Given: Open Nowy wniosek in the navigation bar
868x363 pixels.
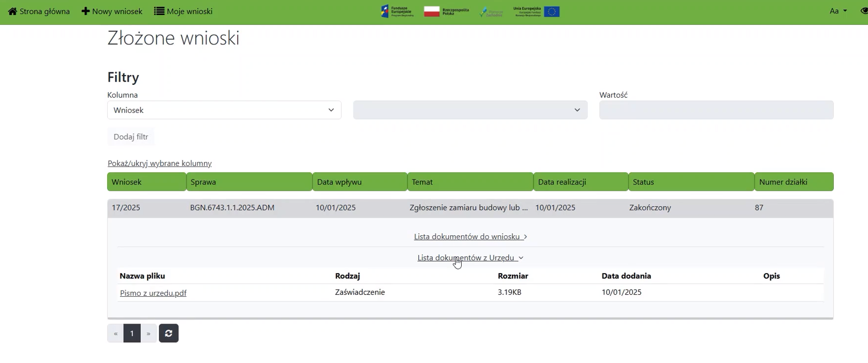Looking at the screenshot, I should coord(112,11).
